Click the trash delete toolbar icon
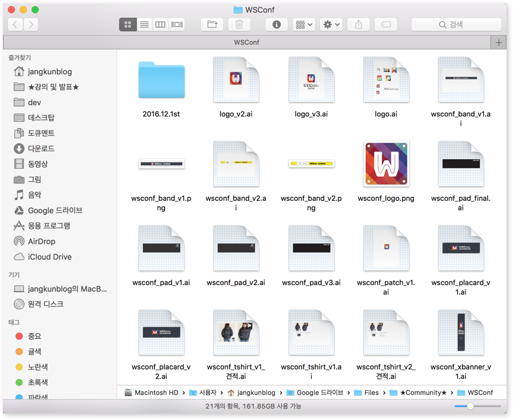Viewport: 513px width, 420px height. pyautogui.click(x=239, y=24)
